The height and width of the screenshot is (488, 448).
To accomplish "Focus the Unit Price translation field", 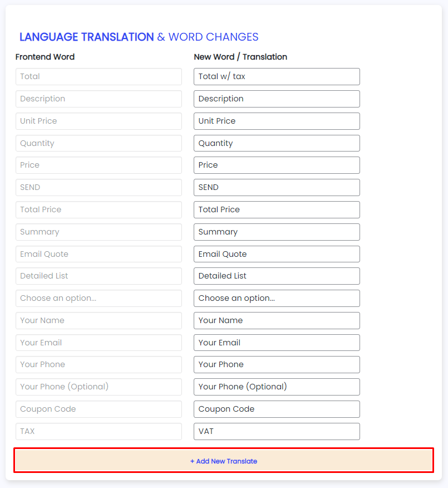I will click(277, 121).
